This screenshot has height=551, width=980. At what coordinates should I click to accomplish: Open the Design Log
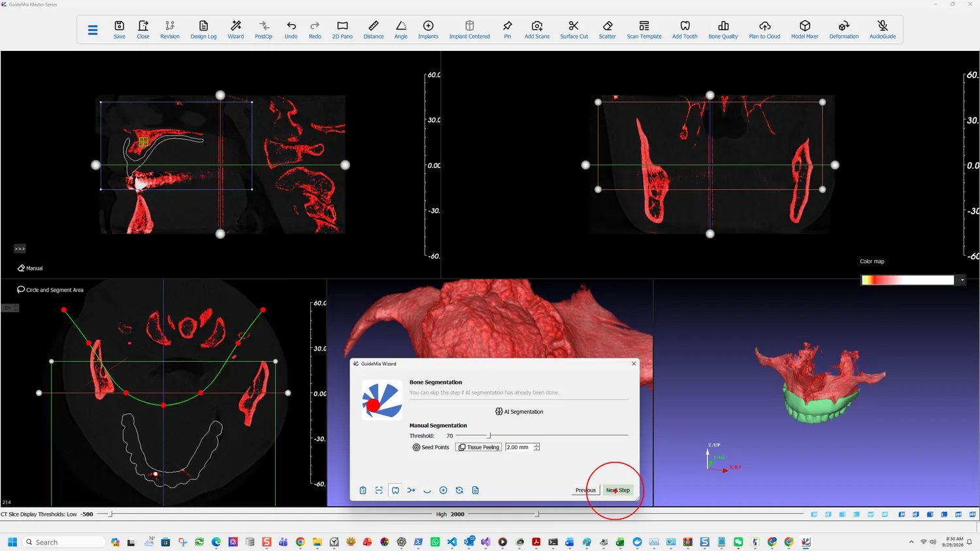(x=203, y=29)
